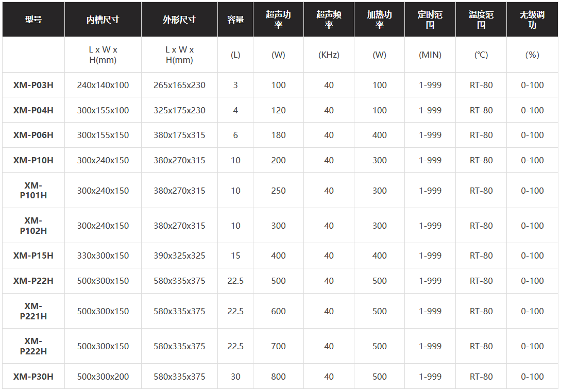The height and width of the screenshot is (392, 561).
Task: Select the 无级调功 column header
Action: [532, 20]
